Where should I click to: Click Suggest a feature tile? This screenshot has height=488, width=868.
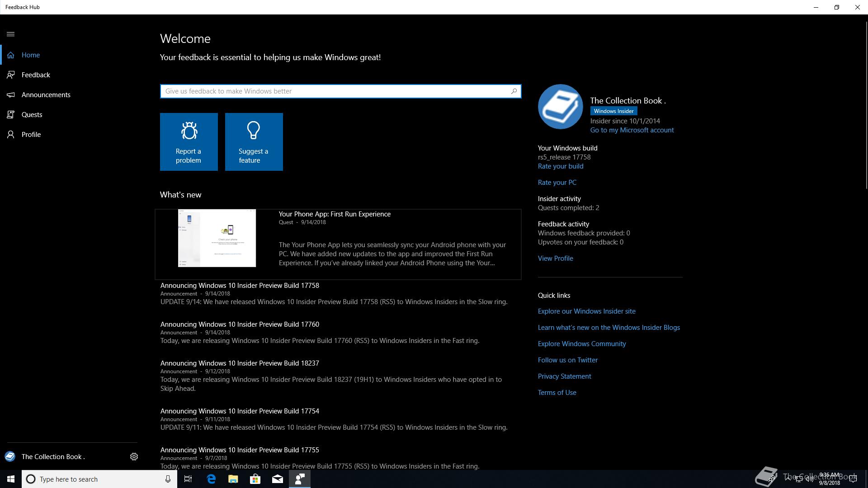click(x=254, y=142)
